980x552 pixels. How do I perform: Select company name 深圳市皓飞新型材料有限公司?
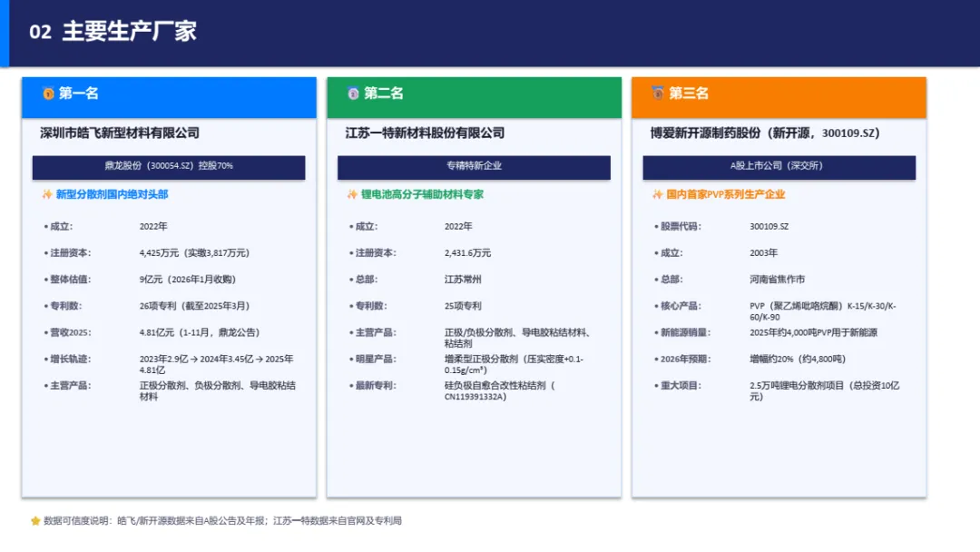tap(120, 133)
